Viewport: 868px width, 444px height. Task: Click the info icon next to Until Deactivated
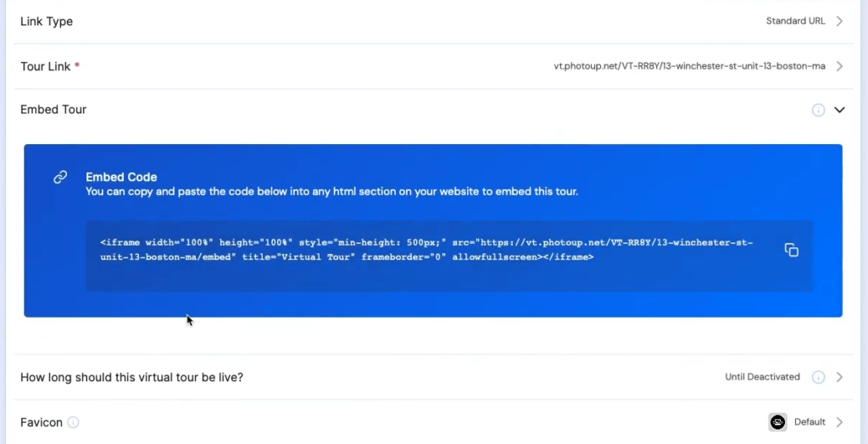[x=818, y=377]
